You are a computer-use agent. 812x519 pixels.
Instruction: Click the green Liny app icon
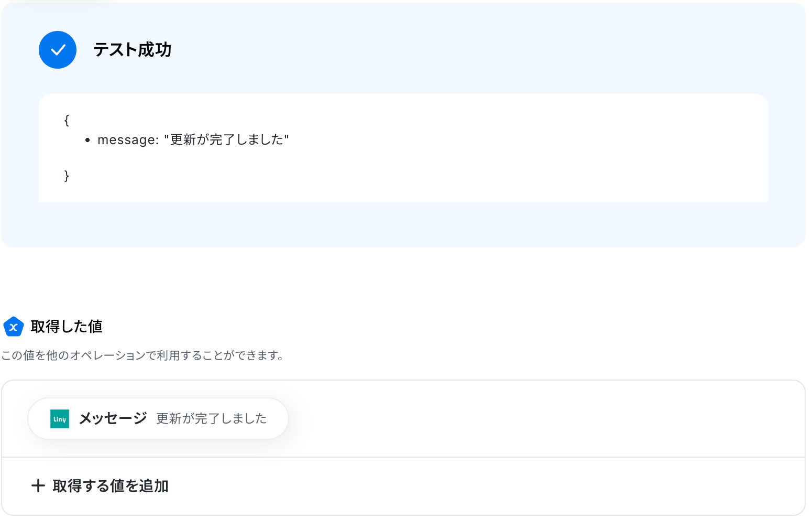[x=60, y=419]
